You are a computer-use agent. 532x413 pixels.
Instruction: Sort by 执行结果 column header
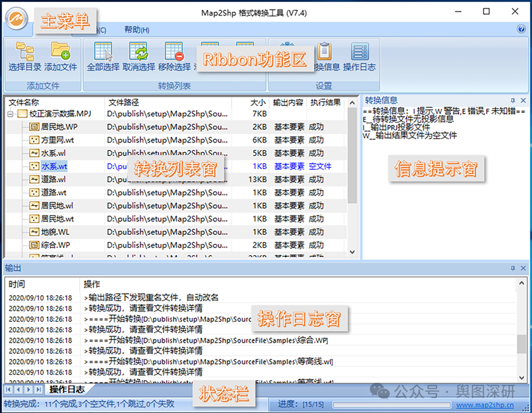[x=326, y=102]
